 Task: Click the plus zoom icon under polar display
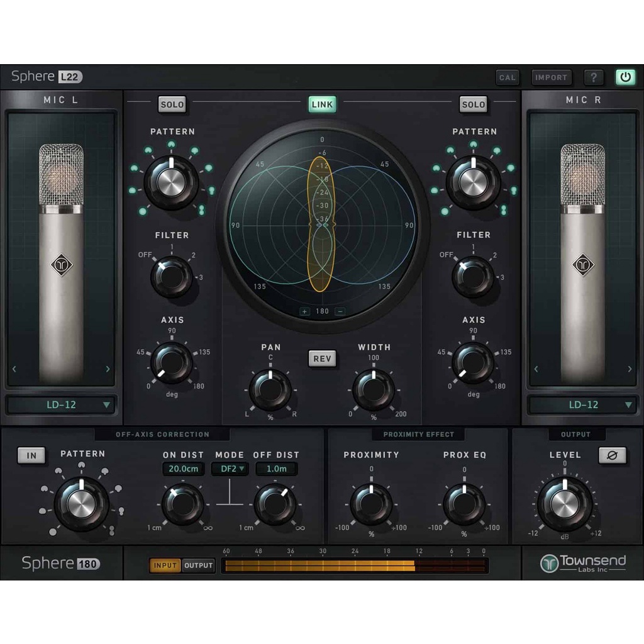pos(304,311)
